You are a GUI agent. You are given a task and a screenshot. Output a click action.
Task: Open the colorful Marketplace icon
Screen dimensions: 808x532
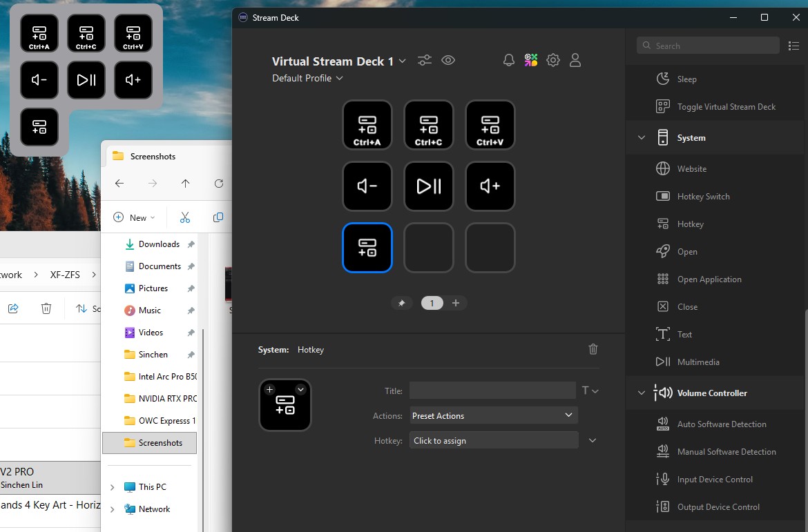click(x=531, y=61)
